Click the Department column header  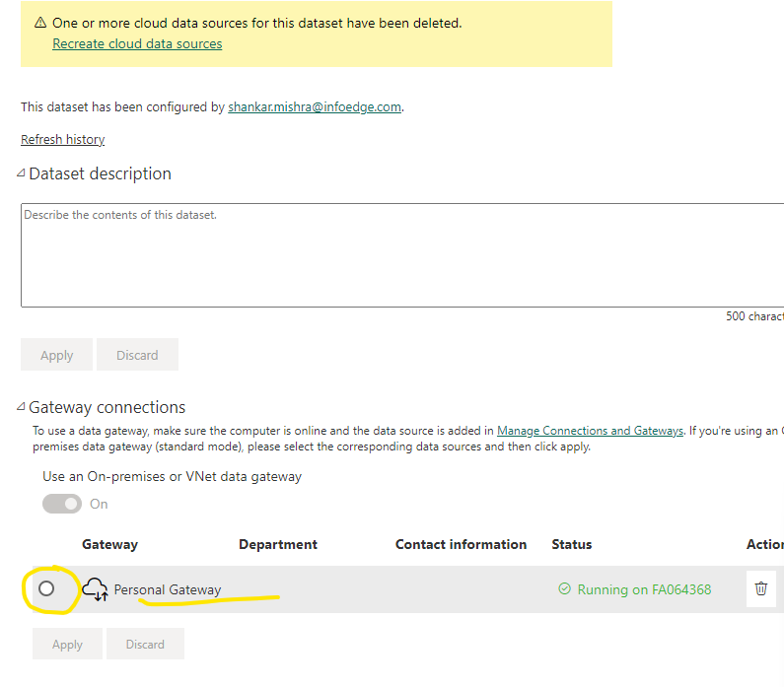pos(278,544)
